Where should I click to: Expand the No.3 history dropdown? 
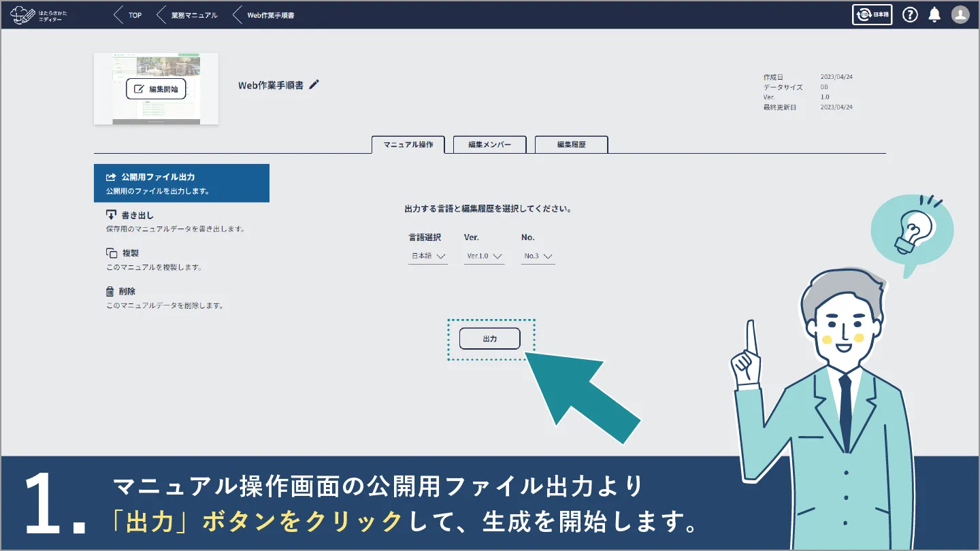(538, 256)
